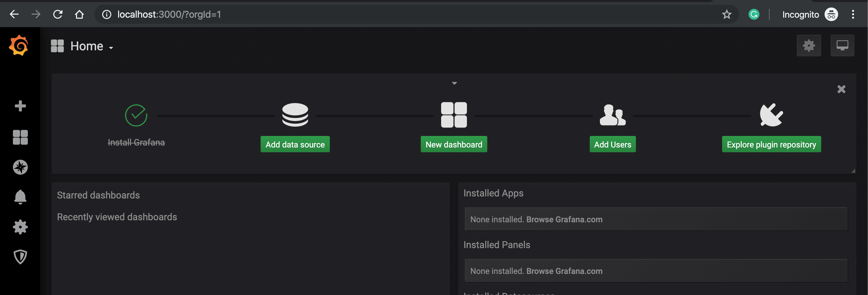
Task: Click the database stack icon
Action: click(x=295, y=115)
